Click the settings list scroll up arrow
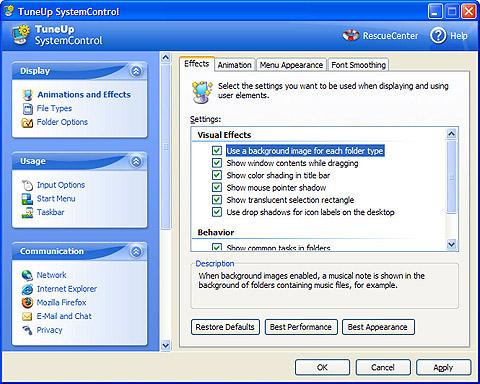 [x=451, y=134]
